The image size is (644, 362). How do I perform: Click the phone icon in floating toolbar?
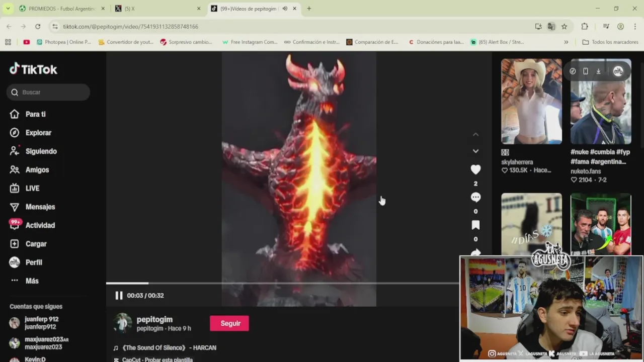[585, 71]
